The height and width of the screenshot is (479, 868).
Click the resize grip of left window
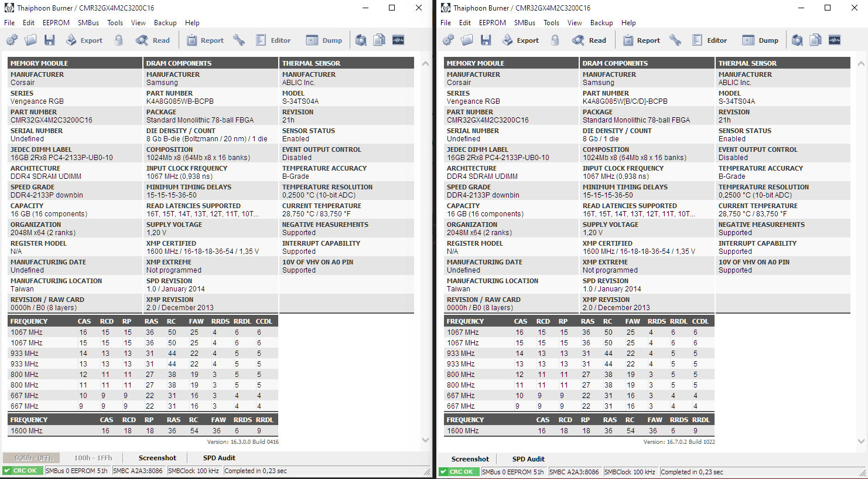coord(427,472)
